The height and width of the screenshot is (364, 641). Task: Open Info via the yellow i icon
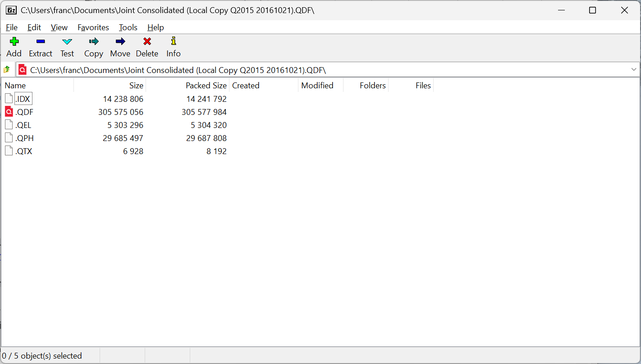pos(174,41)
